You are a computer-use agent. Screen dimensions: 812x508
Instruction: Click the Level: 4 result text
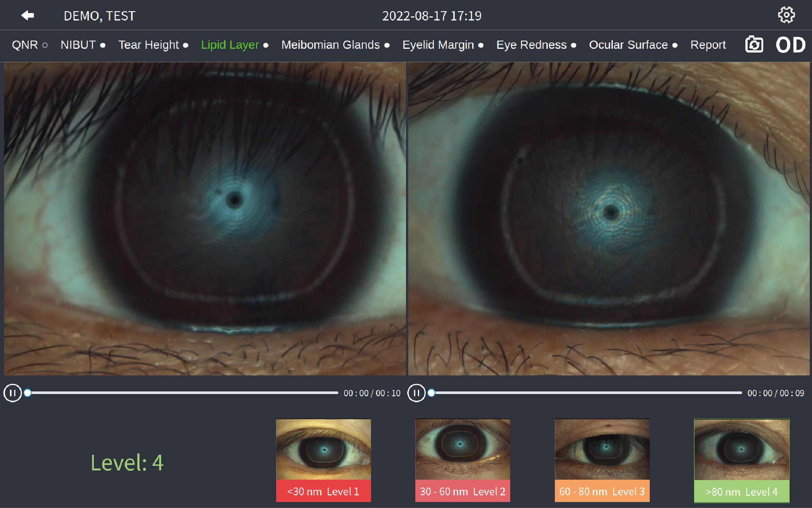pyautogui.click(x=127, y=463)
